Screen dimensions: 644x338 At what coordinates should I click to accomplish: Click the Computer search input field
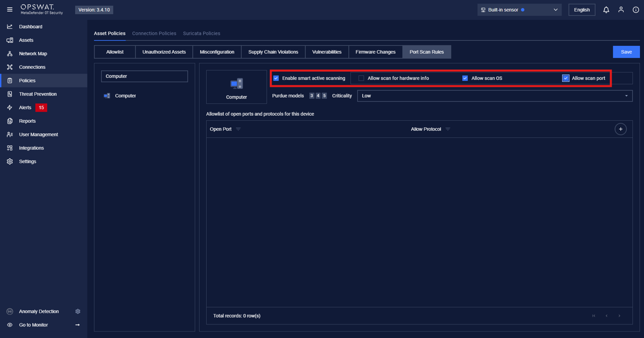144,76
